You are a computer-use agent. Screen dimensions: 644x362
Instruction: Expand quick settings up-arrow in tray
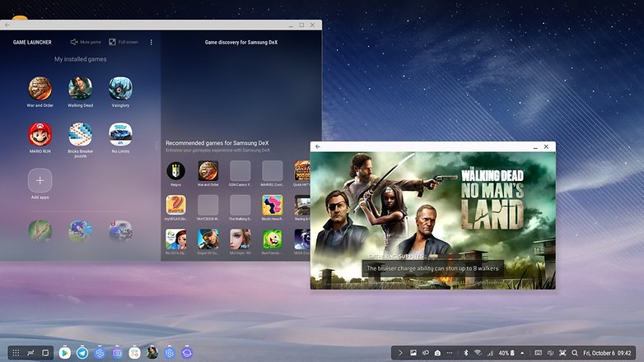[x=522, y=353]
